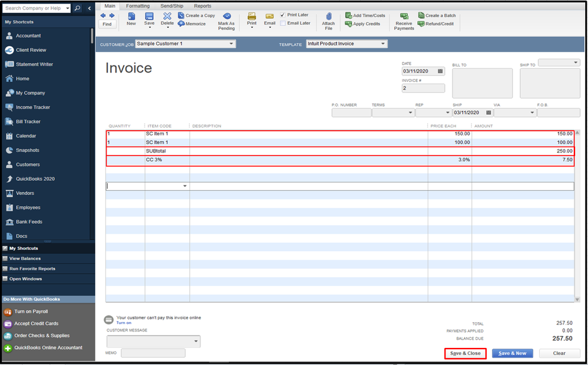The height and width of the screenshot is (365, 588).
Task: Click the Clear button
Action: click(559, 353)
